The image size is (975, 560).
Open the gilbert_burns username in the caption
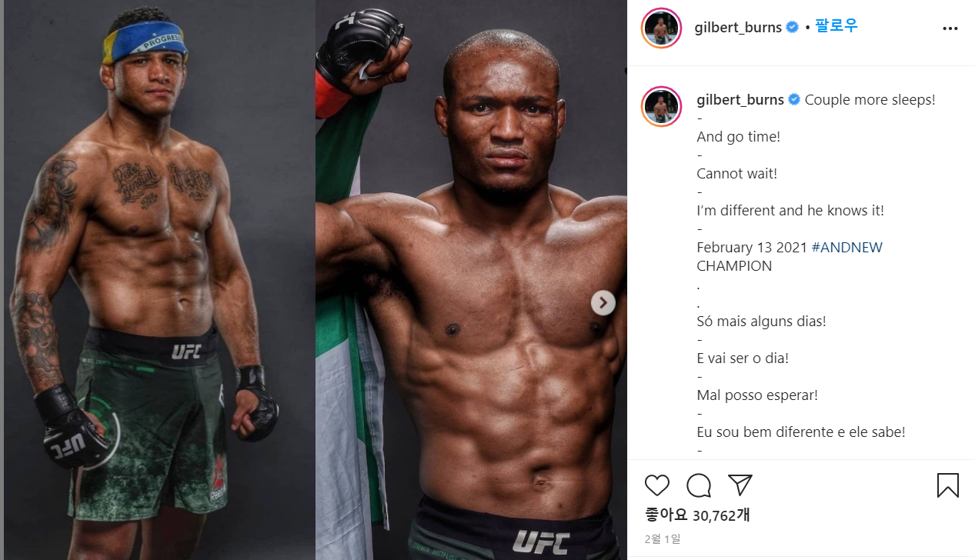pyautogui.click(x=740, y=100)
